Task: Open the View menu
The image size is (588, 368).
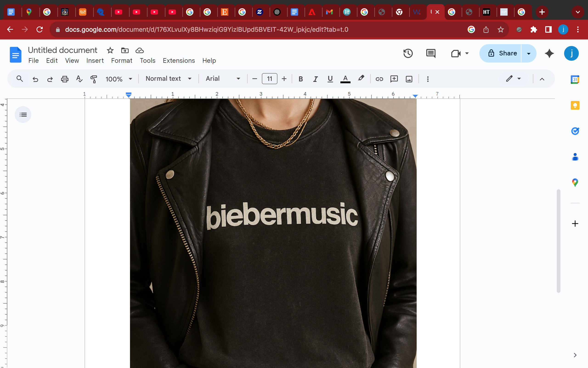Action: point(72,60)
